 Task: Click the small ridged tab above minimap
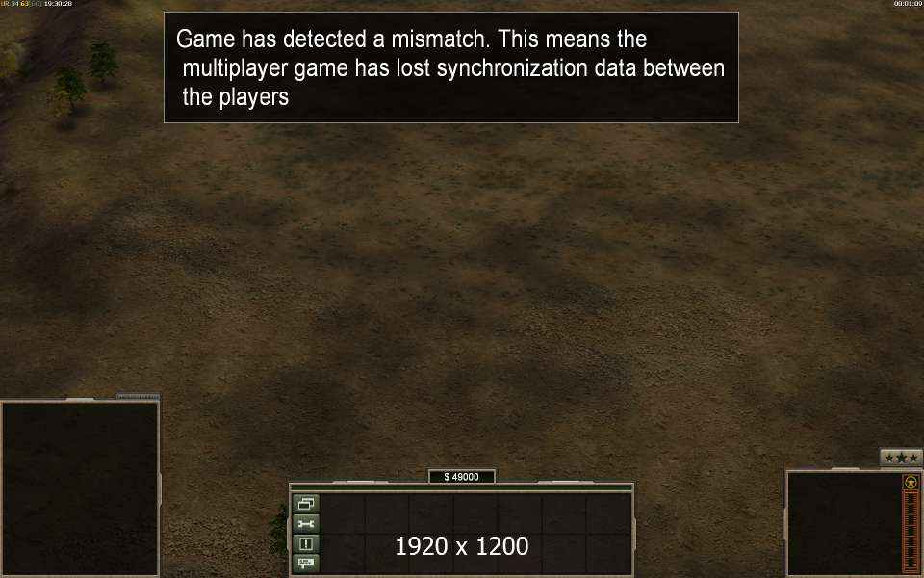point(138,396)
